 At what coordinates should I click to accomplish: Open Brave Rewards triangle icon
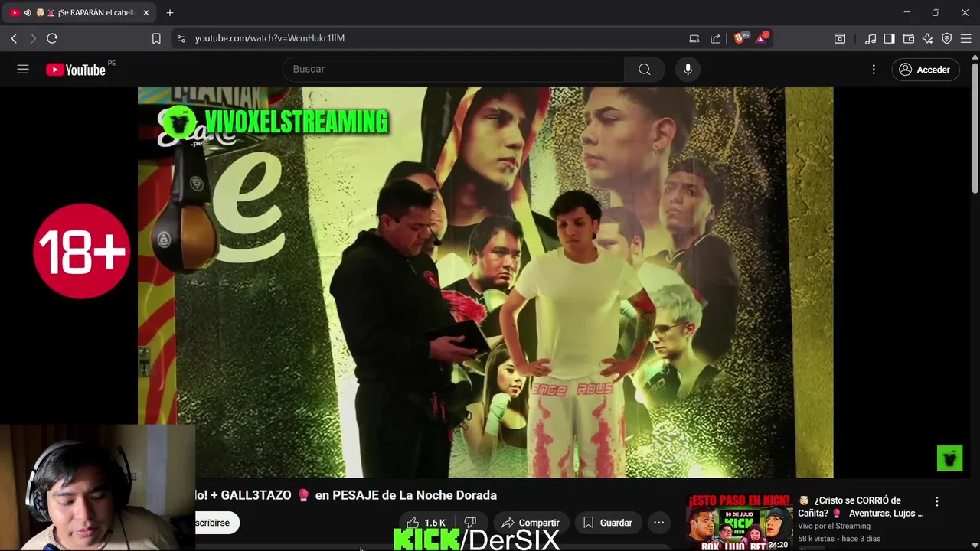tap(761, 38)
